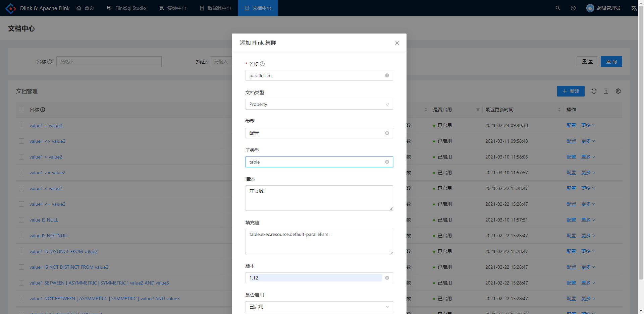Screen dimensions: 644x314
Task: Click info icon next to 名称 column header
Action: (43, 110)
